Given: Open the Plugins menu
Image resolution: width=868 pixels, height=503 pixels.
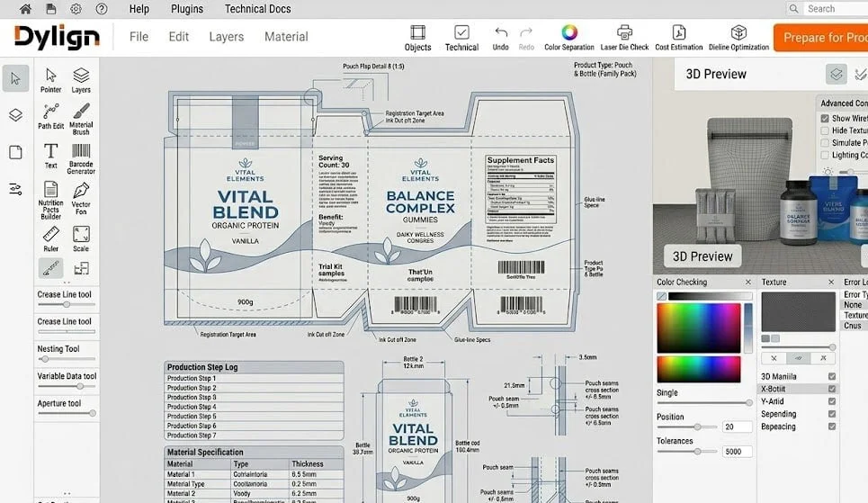Looking at the screenshot, I should [186, 9].
